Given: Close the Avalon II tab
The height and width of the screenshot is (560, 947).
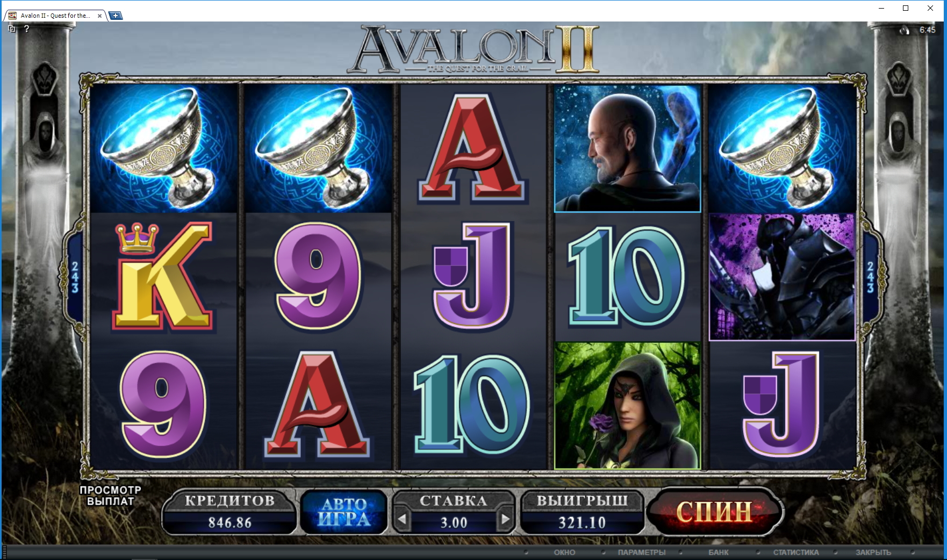Looking at the screenshot, I should pos(99,16).
